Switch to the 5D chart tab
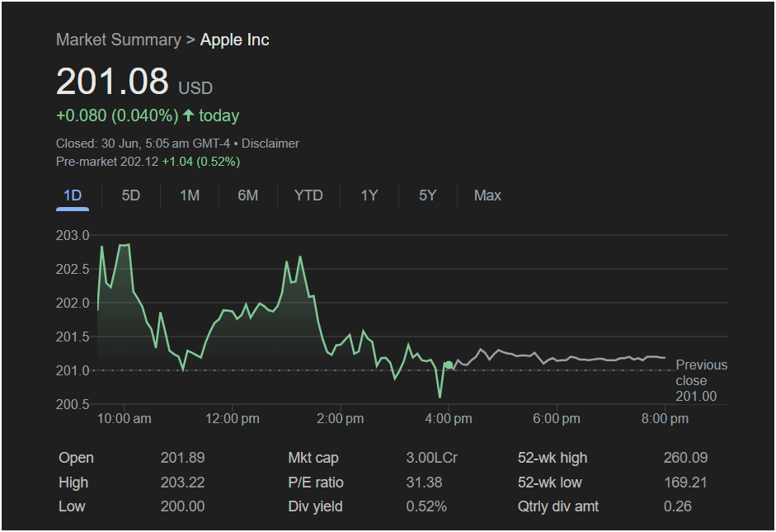Image resolution: width=776 pixels, height=532 pixels. coord(130,195)
